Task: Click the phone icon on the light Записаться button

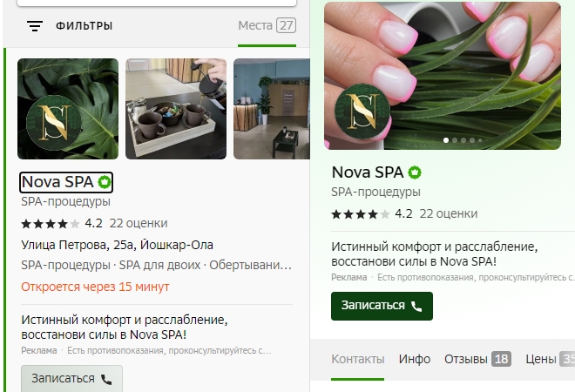Action: (106, 379)
